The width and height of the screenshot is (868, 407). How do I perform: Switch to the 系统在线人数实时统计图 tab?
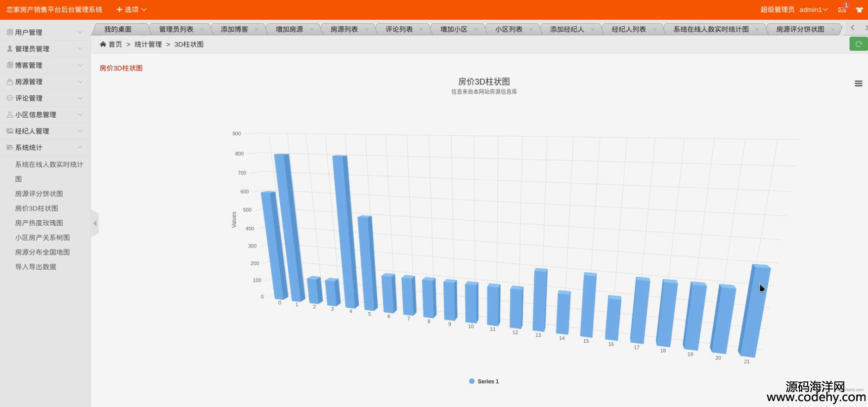pyautogui.click(x=711, y=29)
